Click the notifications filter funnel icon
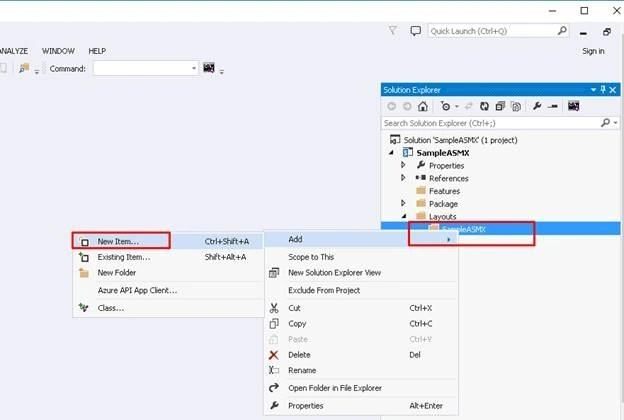This screenshot has height=420, width=624. (x=393, y=30)
